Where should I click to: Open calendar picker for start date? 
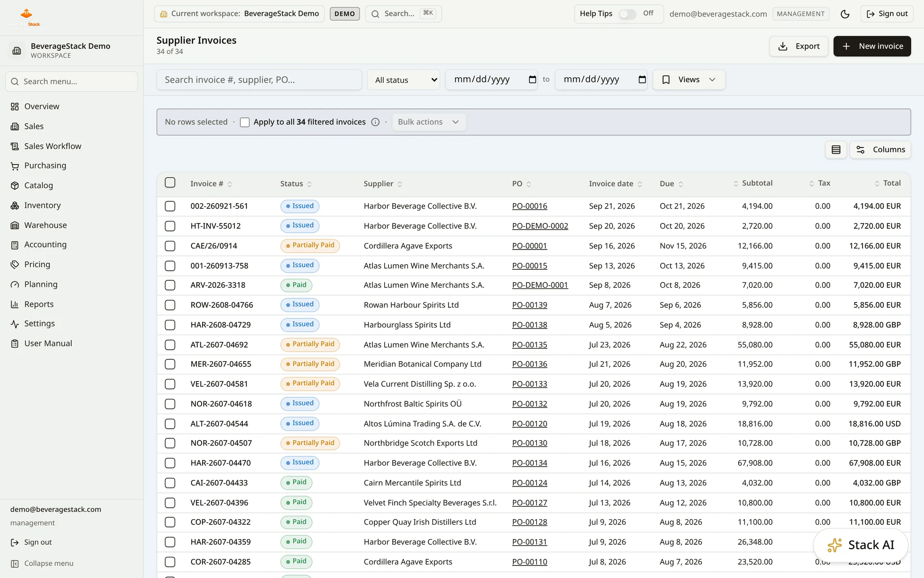532,79
